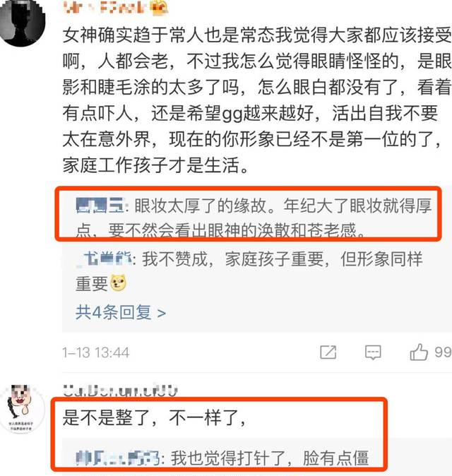Open the second commenter's cartoon avatar
The height and width of the screenshot is (476, 452).
click(x=21, y=408)
